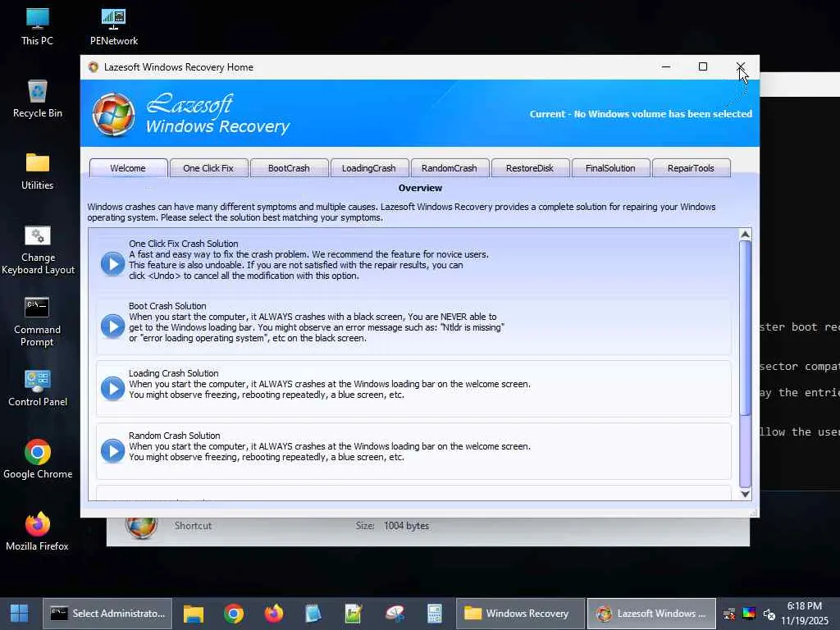Switch to the RestoreDisk tab

530,168
